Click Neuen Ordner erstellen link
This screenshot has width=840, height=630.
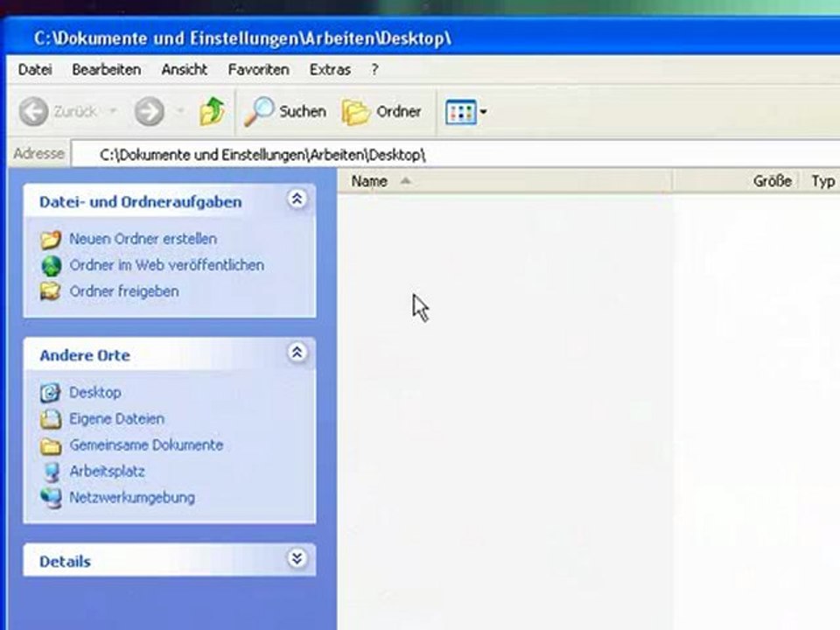[x=143, y=239]
